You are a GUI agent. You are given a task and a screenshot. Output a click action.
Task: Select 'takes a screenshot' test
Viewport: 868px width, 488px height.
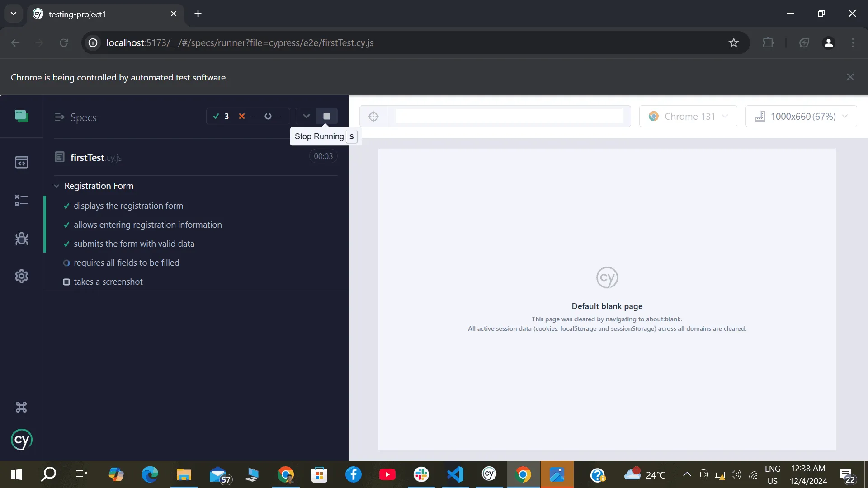click(x=108, y=282)
